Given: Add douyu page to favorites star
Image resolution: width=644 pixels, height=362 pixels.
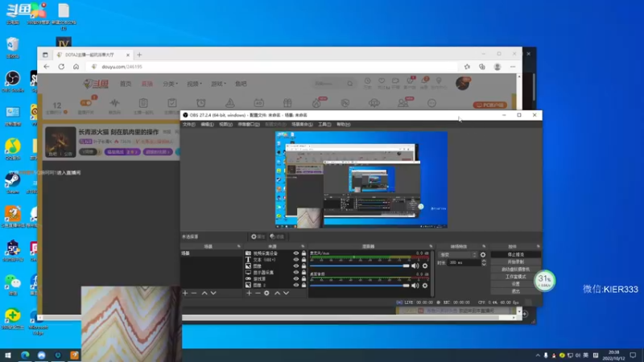Looking at the screenshot, I should pos(467,67).
